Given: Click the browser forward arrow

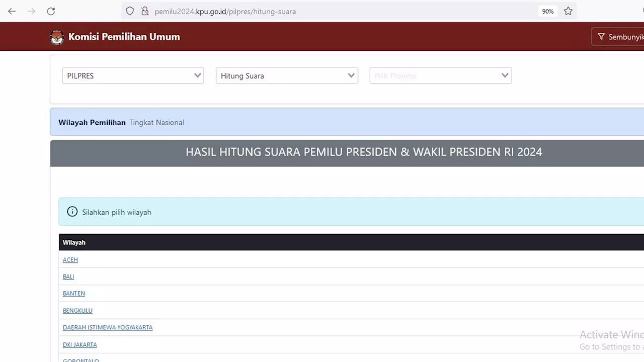Looking at the screenshot, I should (31, 11).
